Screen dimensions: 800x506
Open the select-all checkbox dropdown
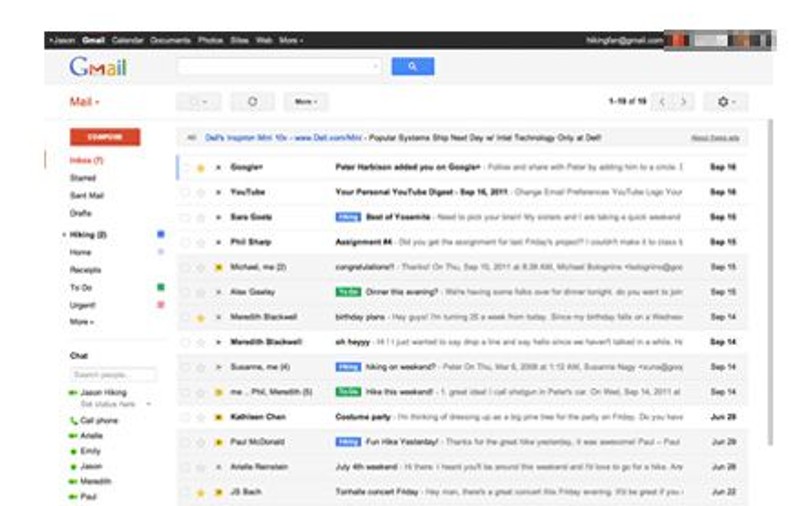[x=199, y=102]
